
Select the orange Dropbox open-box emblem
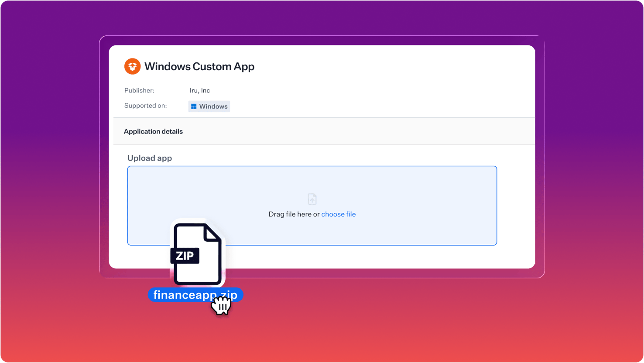(132, 66)
